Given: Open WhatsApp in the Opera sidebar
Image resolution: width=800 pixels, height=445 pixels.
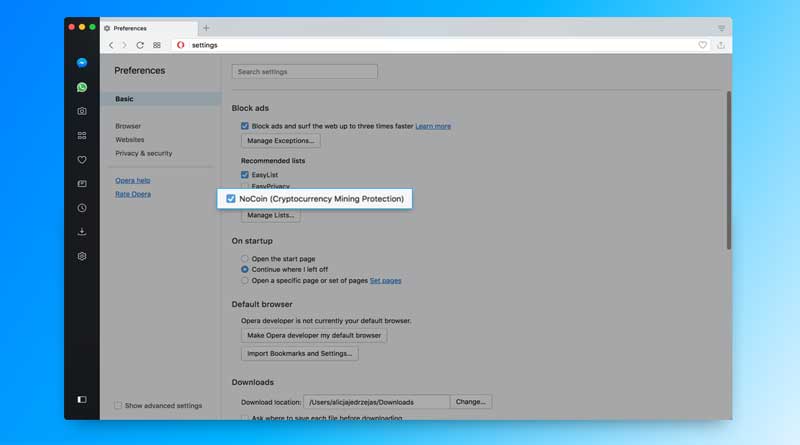Looking at the screenshot, I should tap(82, 87).
